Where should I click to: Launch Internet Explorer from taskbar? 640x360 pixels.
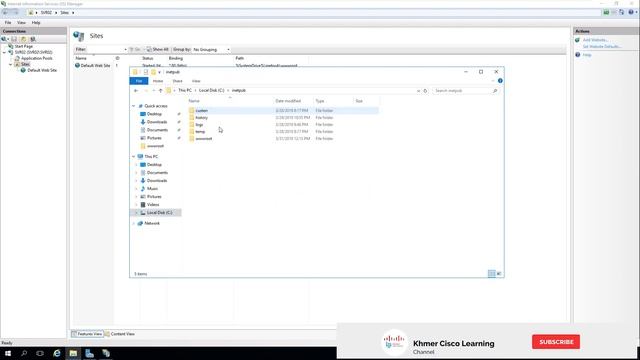(x=57, y=353)
